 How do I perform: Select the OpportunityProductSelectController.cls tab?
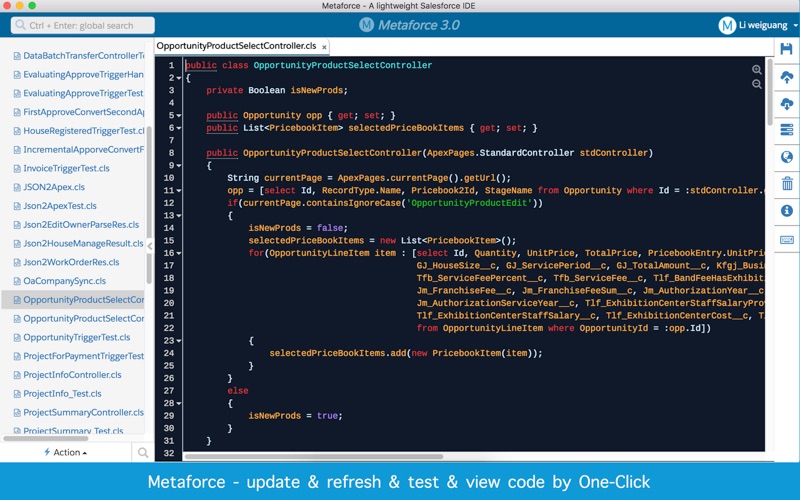click(236, 46)
